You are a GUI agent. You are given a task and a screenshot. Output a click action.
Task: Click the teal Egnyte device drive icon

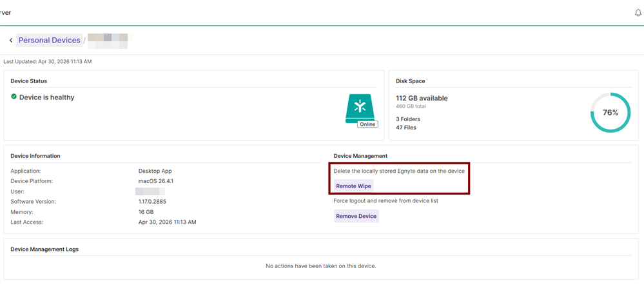point(361,108)
